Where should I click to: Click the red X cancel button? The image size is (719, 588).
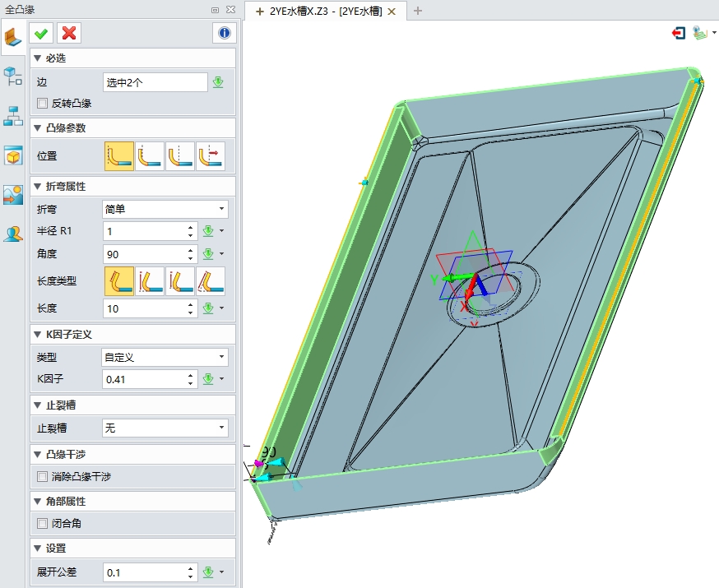click(69, 33)
